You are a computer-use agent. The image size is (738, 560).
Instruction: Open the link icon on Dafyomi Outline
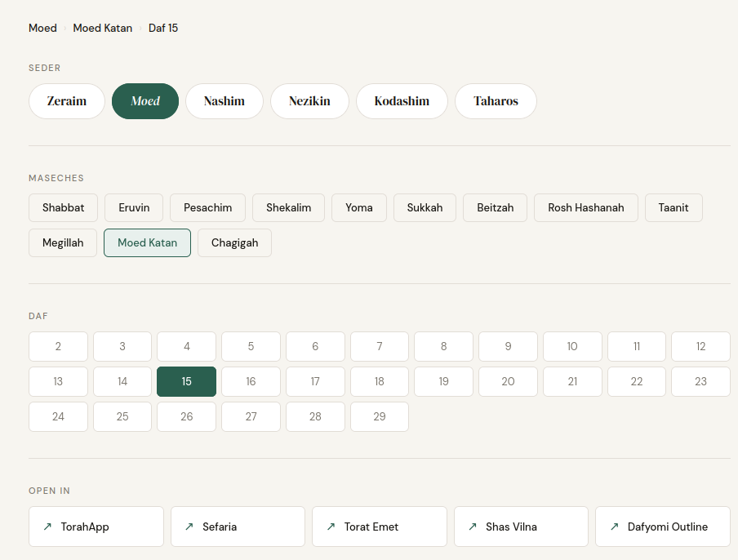[615, 527]
